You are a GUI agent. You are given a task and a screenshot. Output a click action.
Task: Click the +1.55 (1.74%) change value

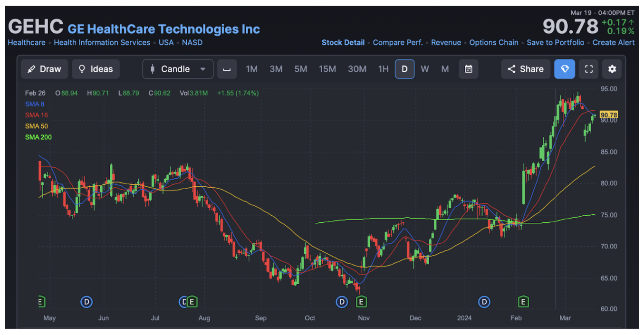[x=238, y=93]
